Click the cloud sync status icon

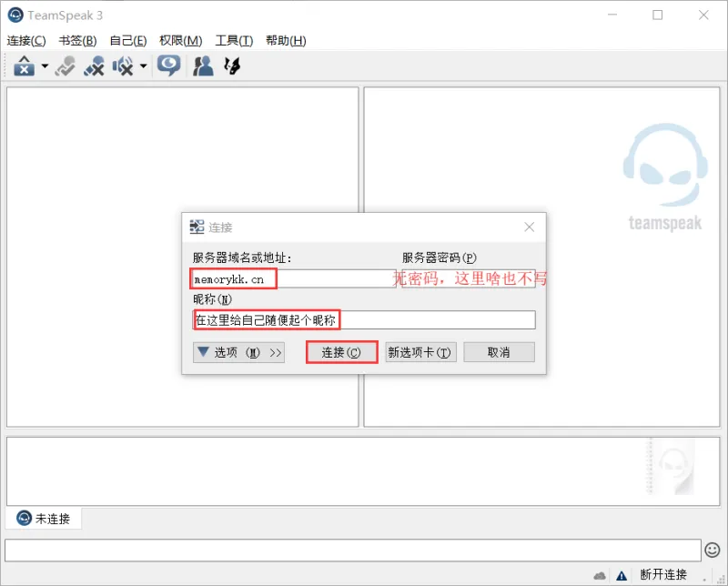point(600,576)
